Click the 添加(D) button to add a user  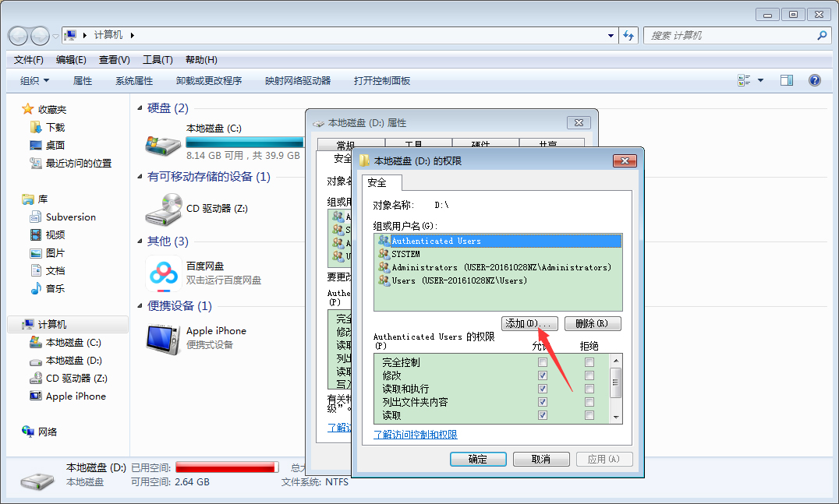(529, 322)
